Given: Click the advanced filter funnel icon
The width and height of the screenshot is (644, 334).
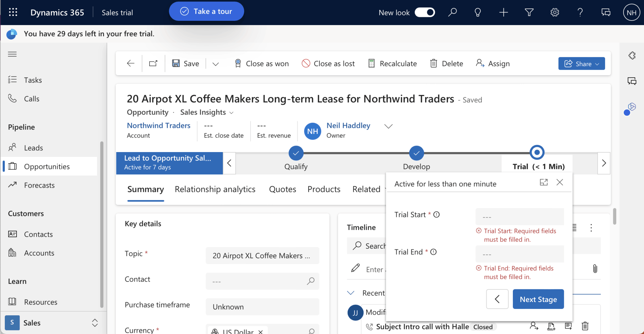Looking at the screenshot, I should (529, 12).
